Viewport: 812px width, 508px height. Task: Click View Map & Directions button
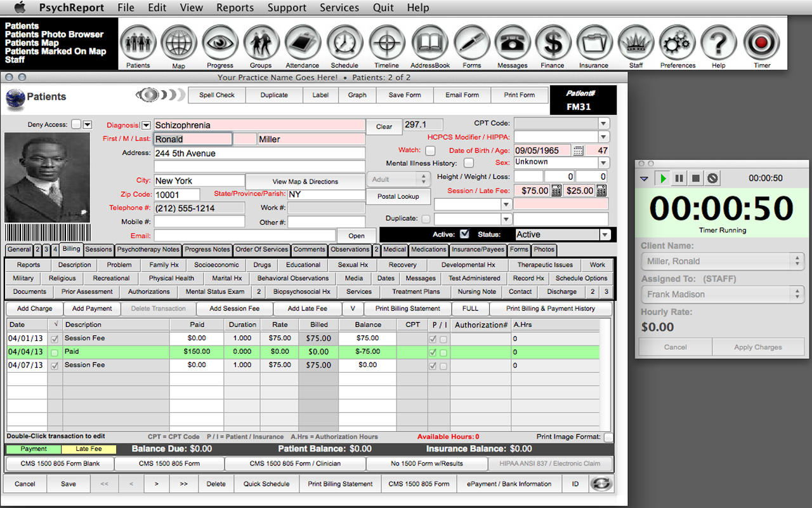click(305, 182)
